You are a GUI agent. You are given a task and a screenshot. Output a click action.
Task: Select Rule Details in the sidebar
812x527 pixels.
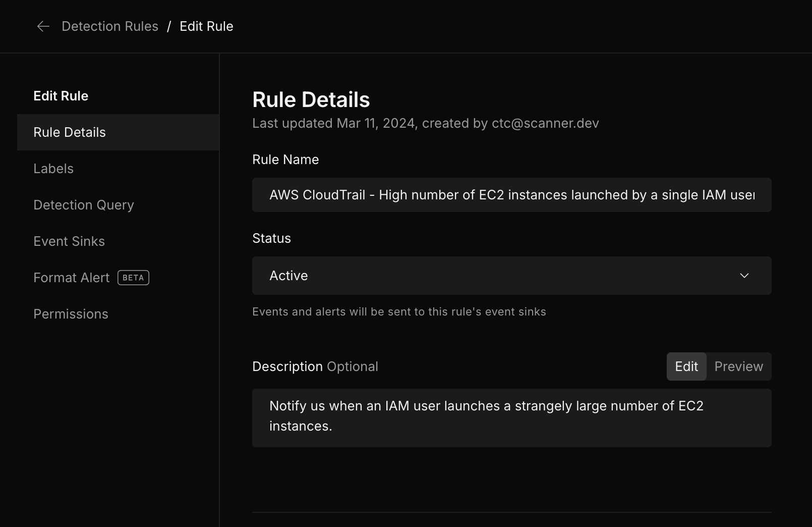[70, 132]
